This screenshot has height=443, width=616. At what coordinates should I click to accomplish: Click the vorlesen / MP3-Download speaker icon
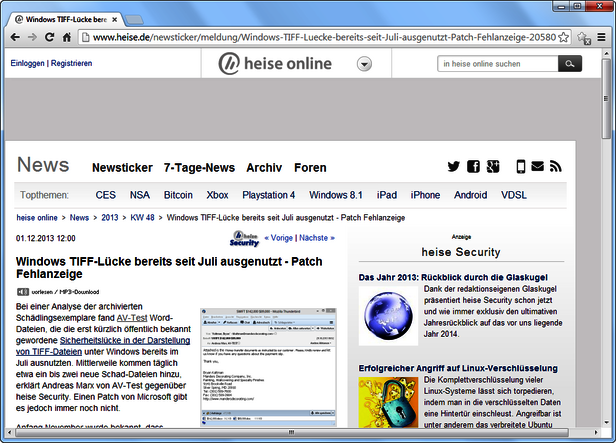(22, 291)
